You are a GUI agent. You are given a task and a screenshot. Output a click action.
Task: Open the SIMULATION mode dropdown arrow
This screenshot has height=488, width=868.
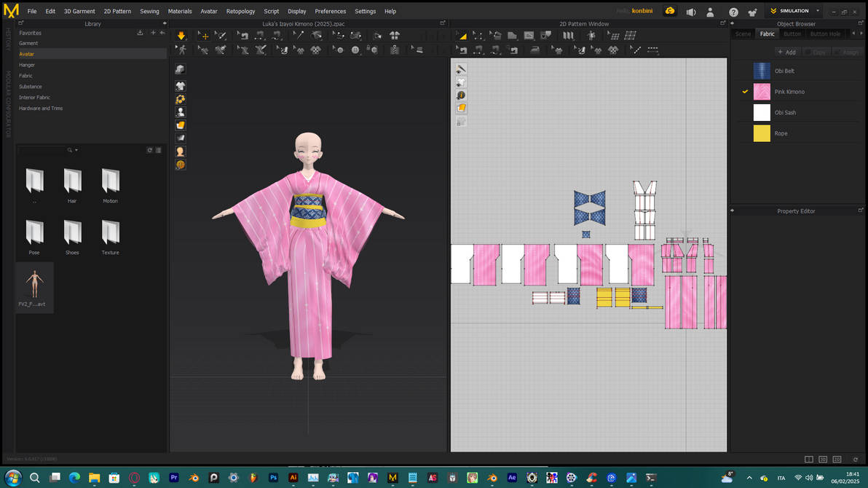[x=818, y=11]
